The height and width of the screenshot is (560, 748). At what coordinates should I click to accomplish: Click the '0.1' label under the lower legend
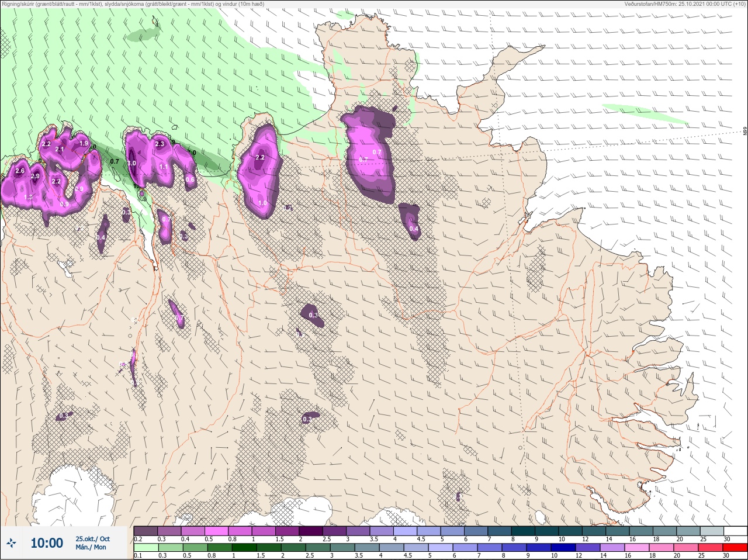(138, 555)
